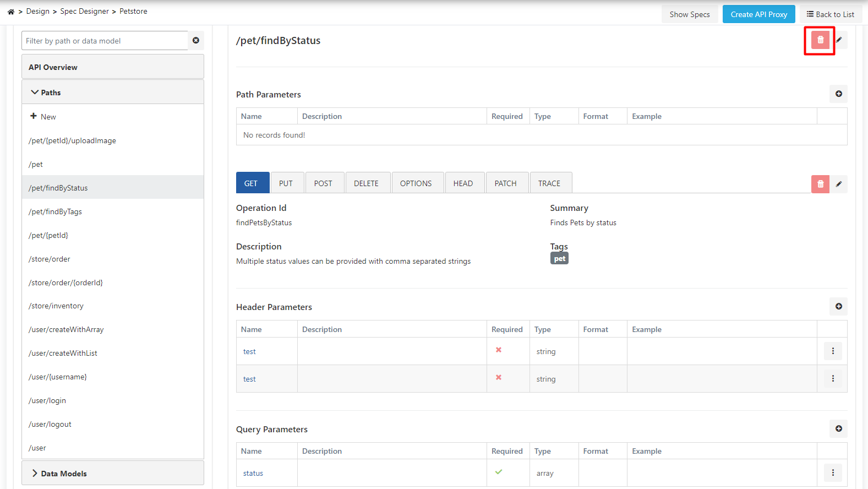
Task: Add a New path in sidebar
Action: (43, 117)
